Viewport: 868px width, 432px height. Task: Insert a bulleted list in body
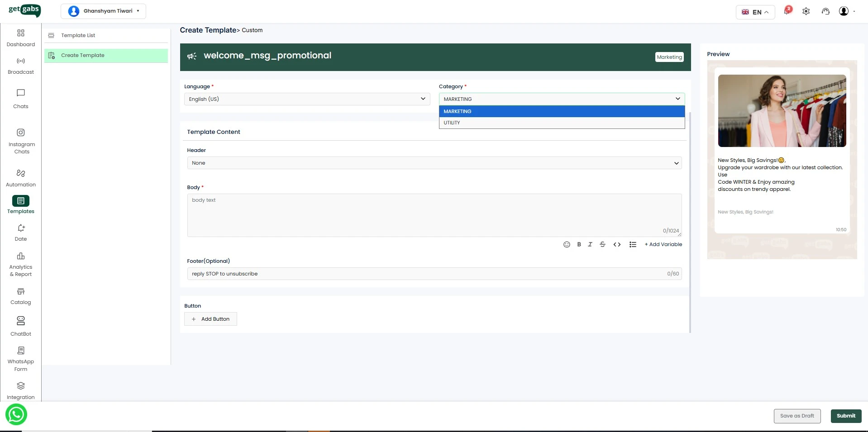633,244
